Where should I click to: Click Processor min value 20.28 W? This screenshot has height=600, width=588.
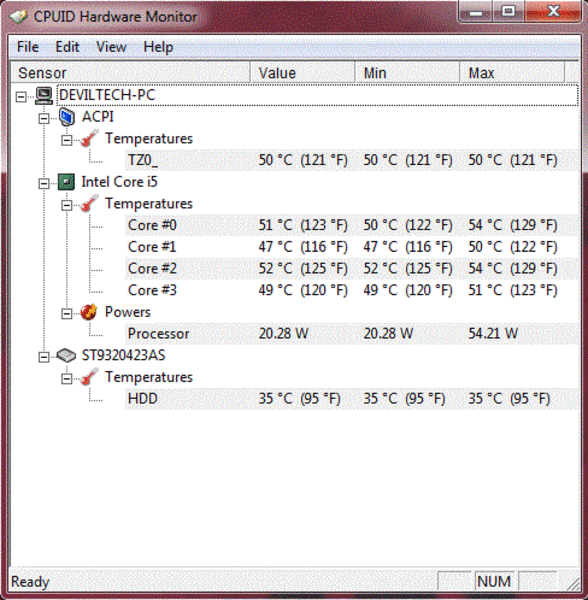pyautogui.click(x=388, y=333)
